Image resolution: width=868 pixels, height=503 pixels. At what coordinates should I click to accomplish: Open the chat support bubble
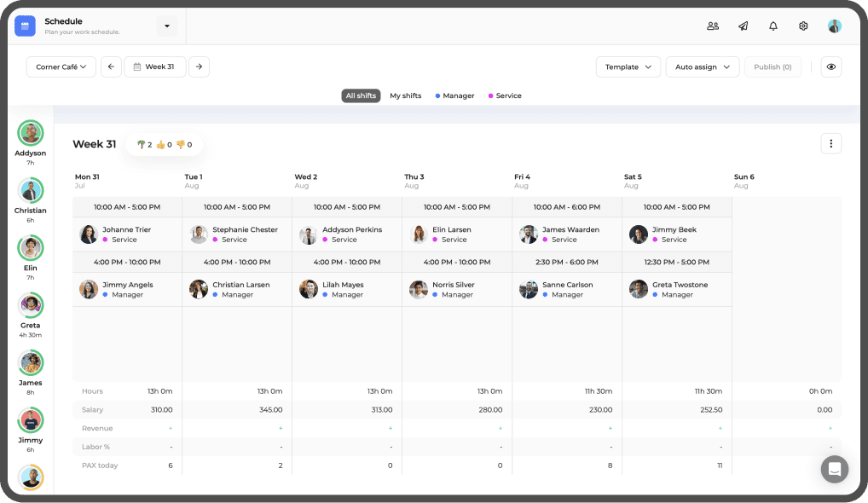[835, 469]
